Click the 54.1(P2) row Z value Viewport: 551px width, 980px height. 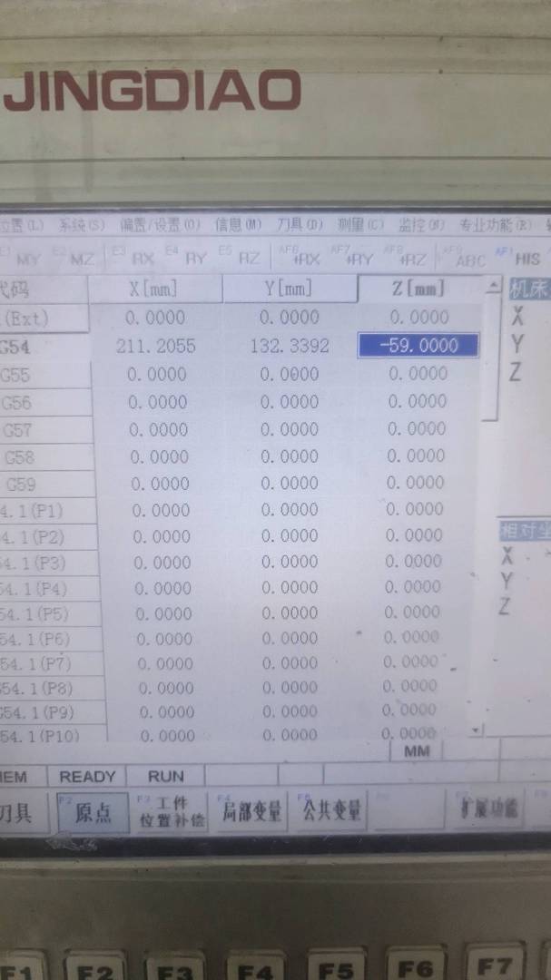click(414, 534)
